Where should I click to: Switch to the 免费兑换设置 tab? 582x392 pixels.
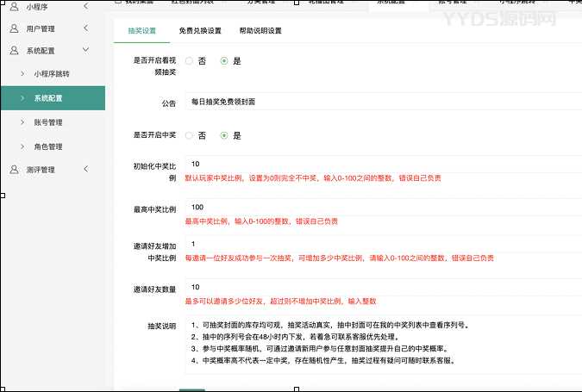click(x=200, y=31)
